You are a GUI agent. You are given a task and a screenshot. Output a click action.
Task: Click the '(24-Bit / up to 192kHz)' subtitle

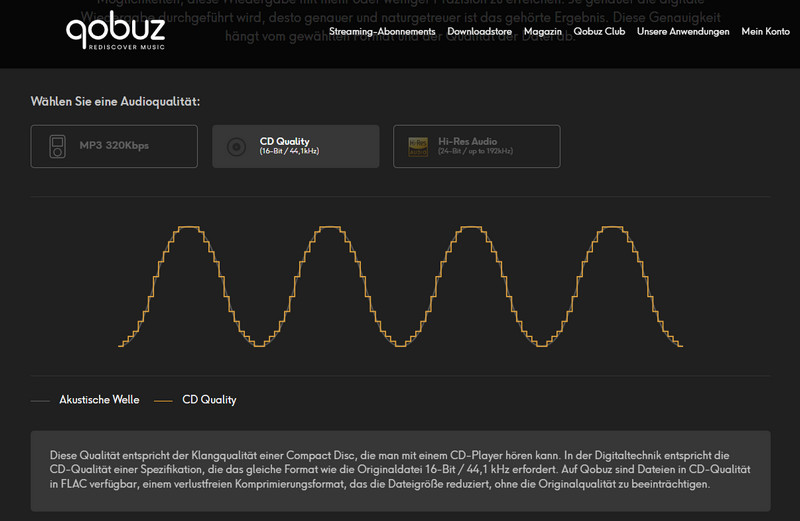coord(476,151)
